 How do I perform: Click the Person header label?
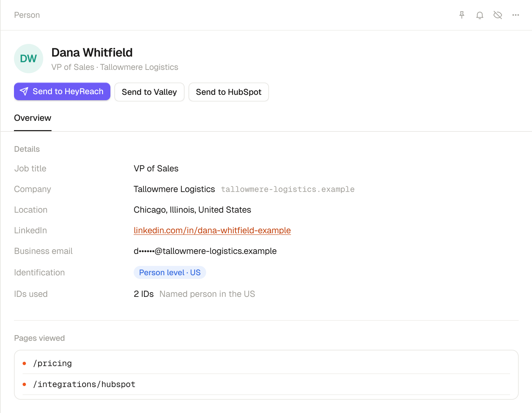27,15
